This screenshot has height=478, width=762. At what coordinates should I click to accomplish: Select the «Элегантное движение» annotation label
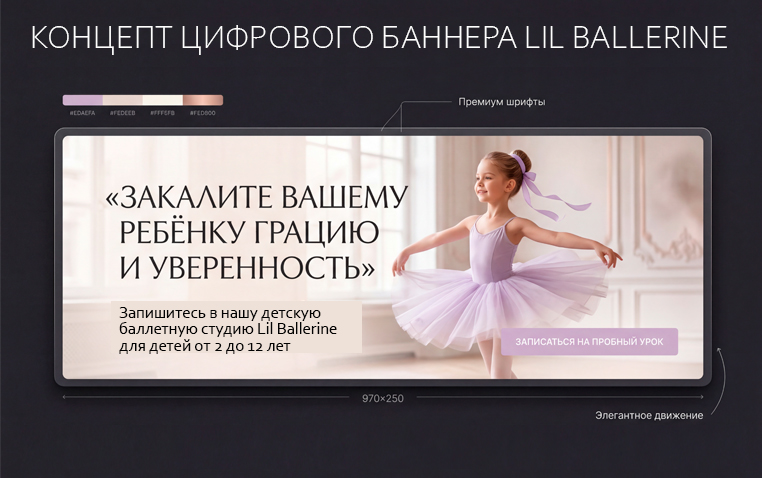click(649, 415)
